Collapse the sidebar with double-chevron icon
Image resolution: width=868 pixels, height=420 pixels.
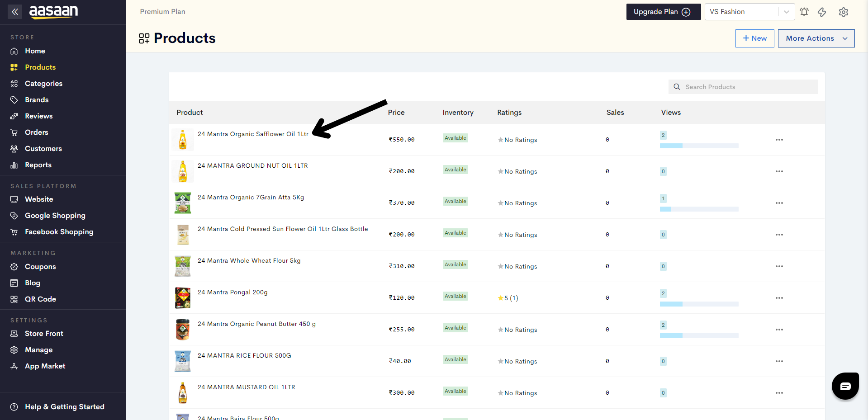15,12
